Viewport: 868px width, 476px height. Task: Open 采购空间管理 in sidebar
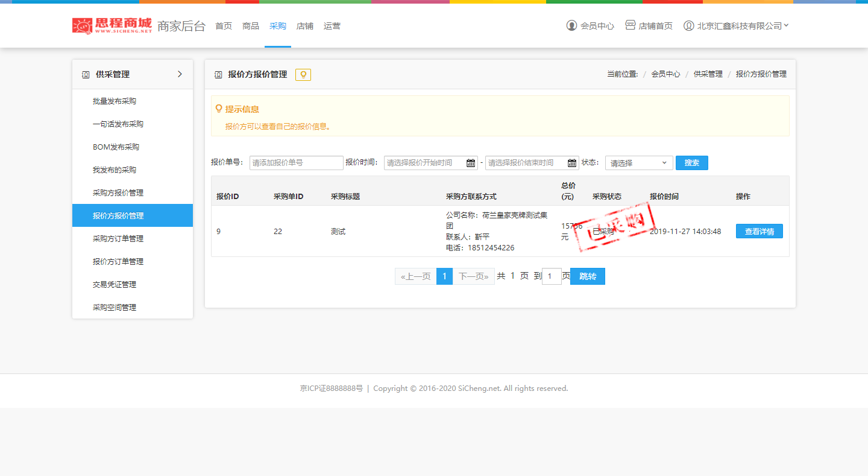133,308
